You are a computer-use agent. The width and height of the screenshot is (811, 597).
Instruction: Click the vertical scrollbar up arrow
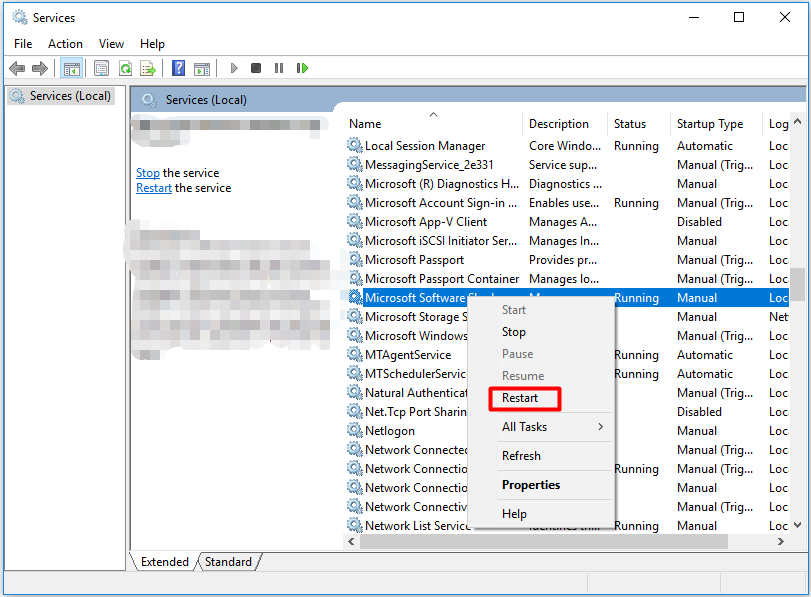[x=798, y=122]
